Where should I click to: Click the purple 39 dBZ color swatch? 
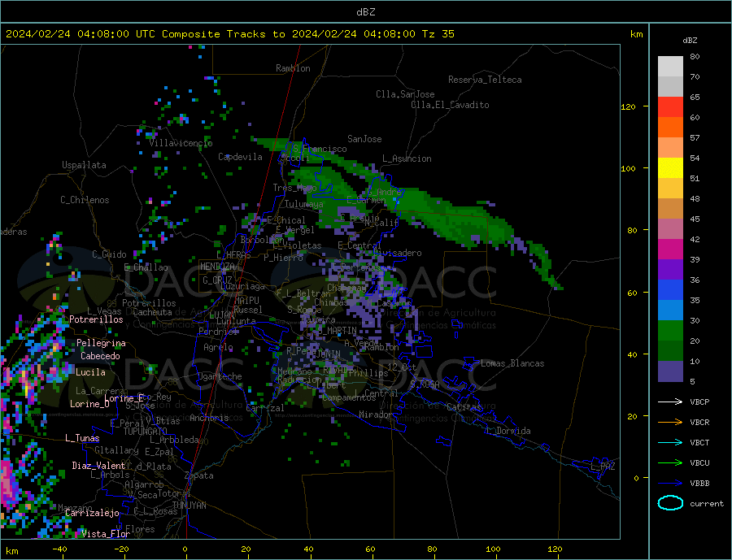670,269
